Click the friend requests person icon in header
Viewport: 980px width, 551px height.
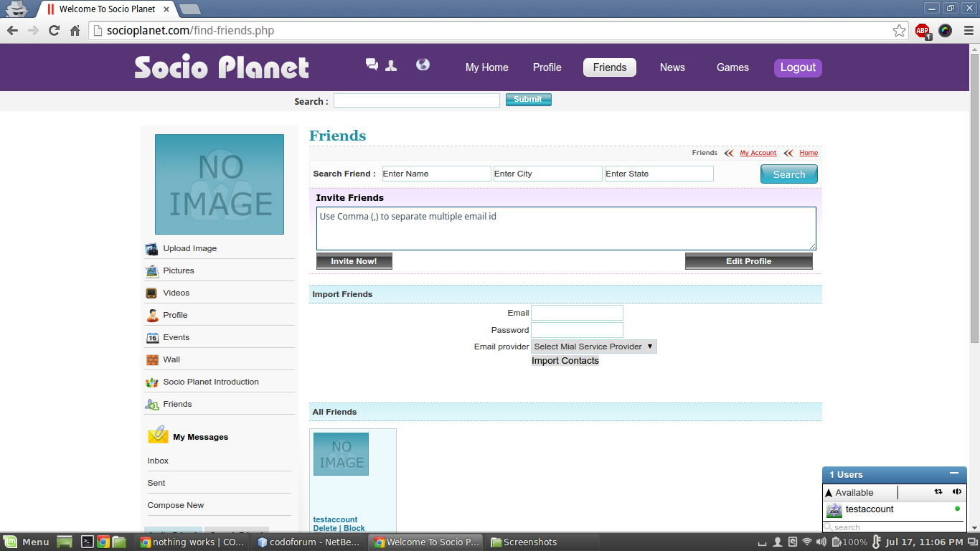coord(391,65)
